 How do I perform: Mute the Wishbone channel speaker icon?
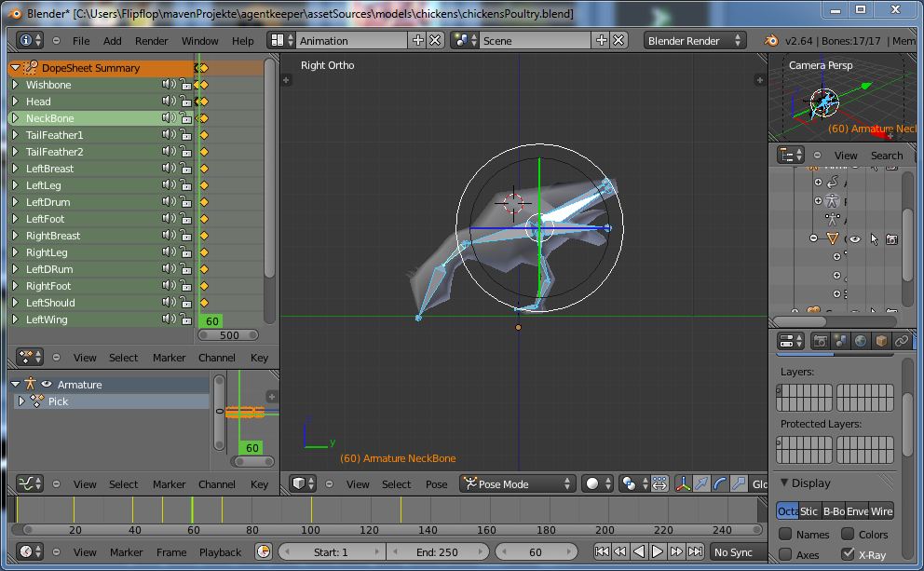point(169,85)
